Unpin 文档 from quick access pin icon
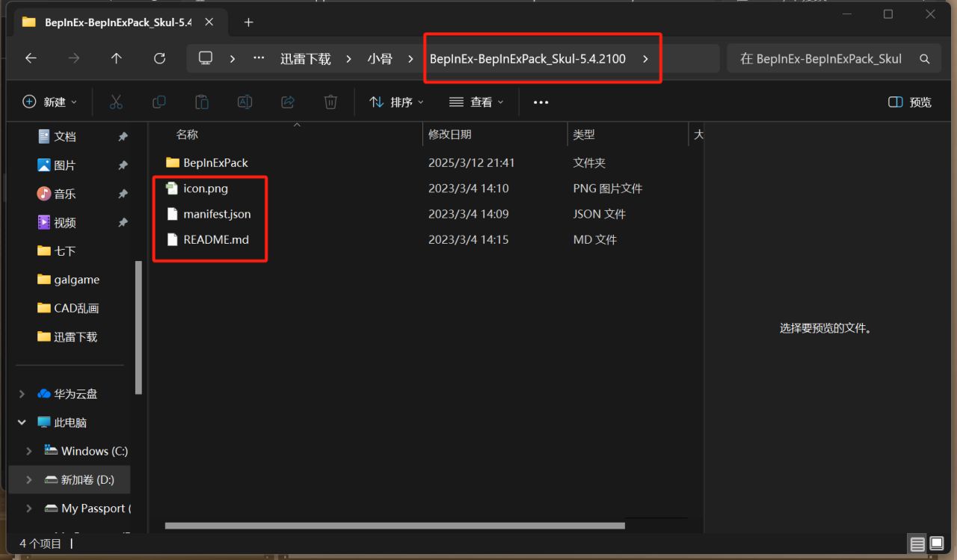The height and width of the screenshot is (560, 957). (123, 137)
